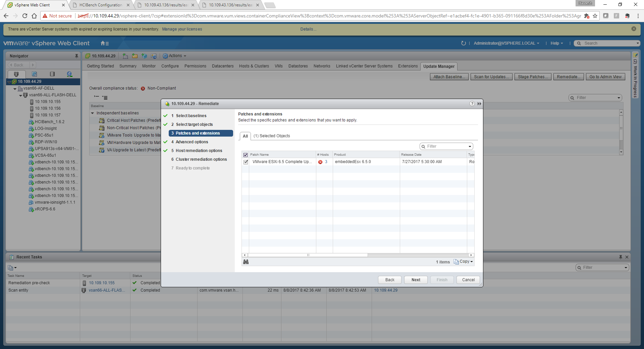Click the vSphere home menu icon
Image resolution: width=644 pixels, height=349 pixels.
coord(105,43)
